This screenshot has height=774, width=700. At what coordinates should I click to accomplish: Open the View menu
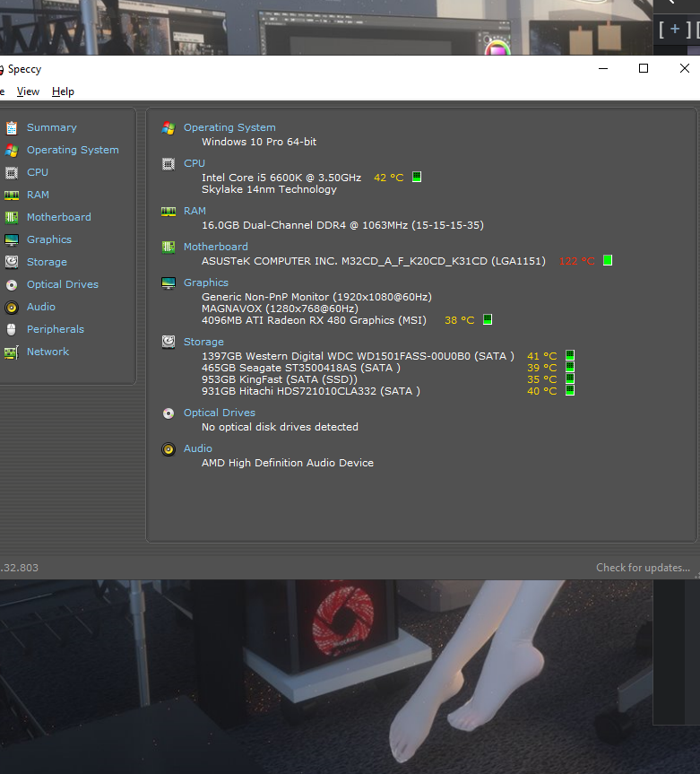pos(28,91)
